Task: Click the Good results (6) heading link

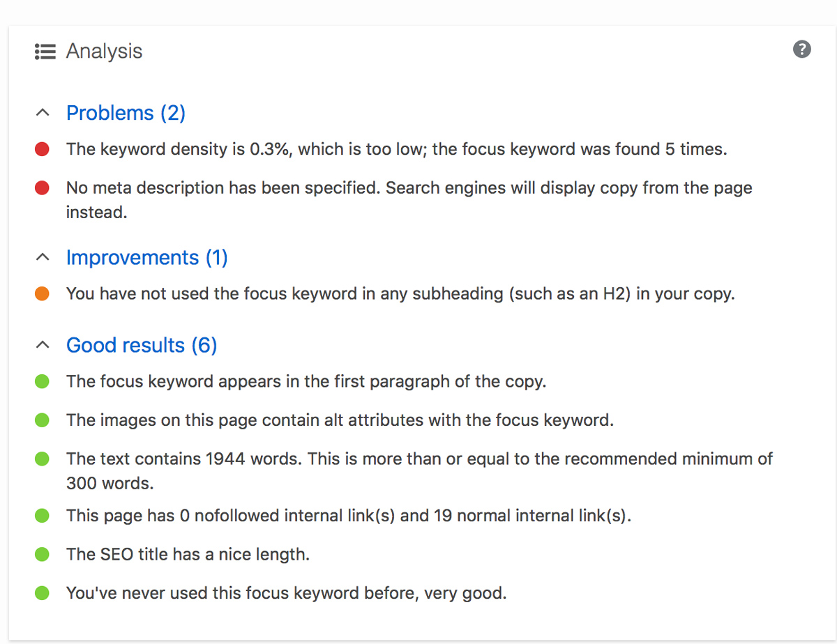Action: click(x=142, y=346)
